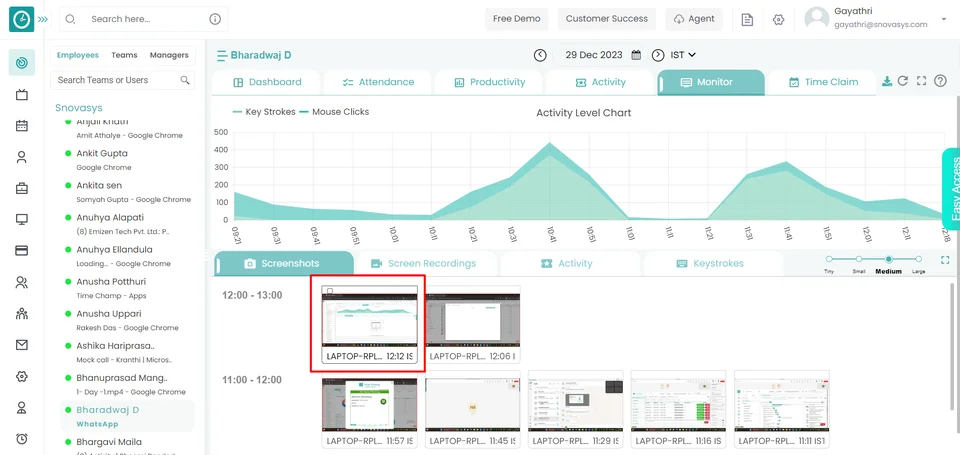
Task: Click the Free Demo button
Action: click(x=517, y=19)
